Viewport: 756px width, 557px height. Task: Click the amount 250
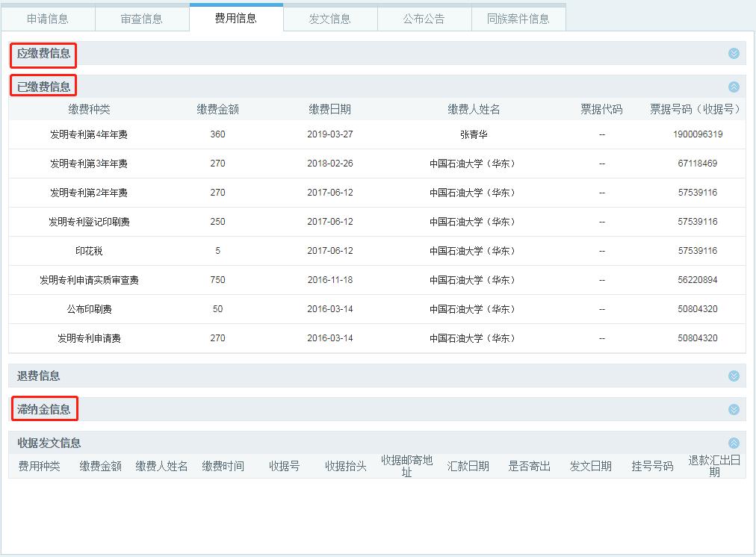tap(218, 222)
